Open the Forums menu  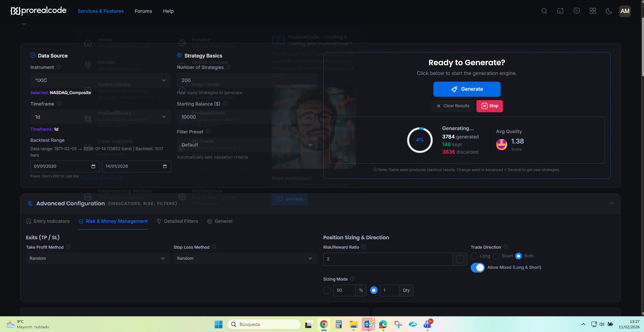(x=143, y=11)
